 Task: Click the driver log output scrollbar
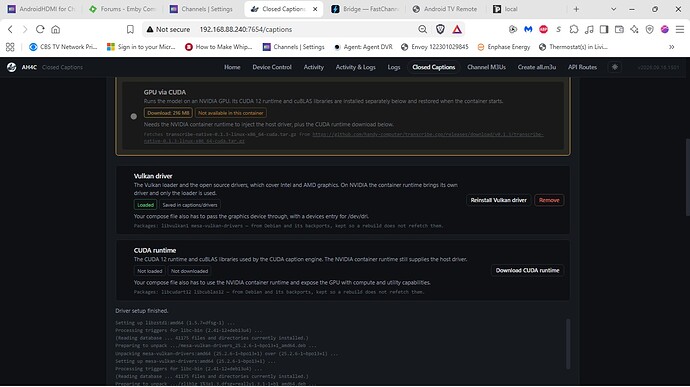tap(568, 344)
